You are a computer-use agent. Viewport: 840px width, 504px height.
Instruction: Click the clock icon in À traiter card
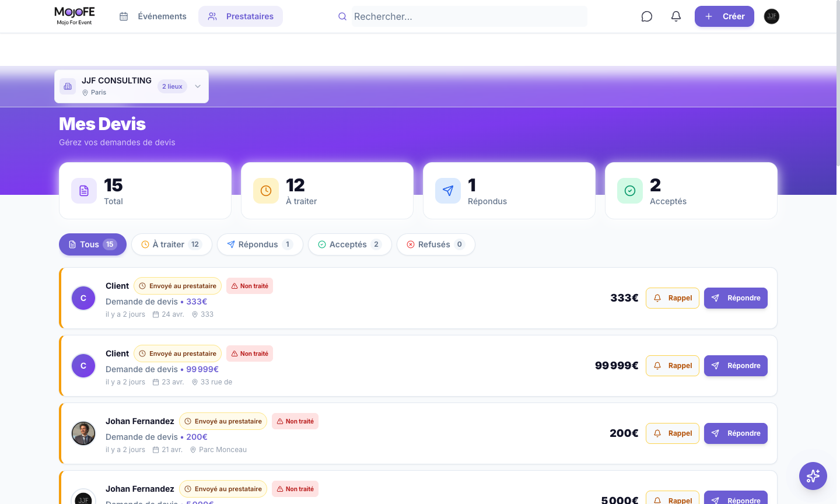click(x=266, y=191)
